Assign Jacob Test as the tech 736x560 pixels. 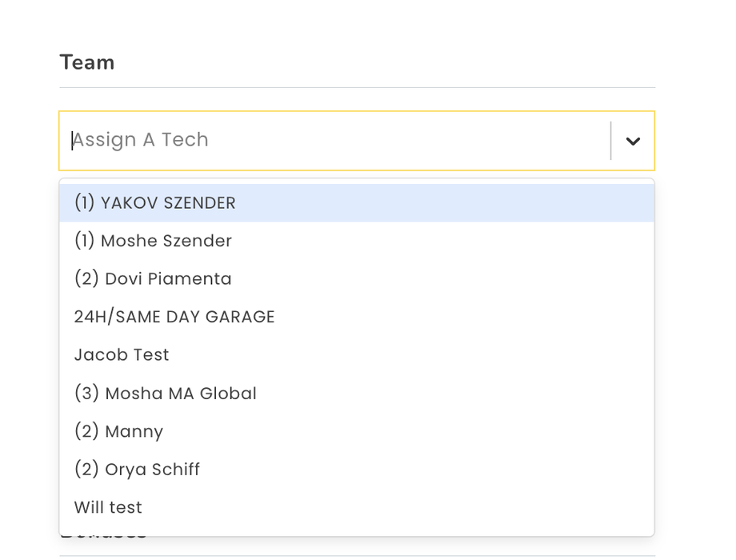pyautogui.click(x=122, y=354)
